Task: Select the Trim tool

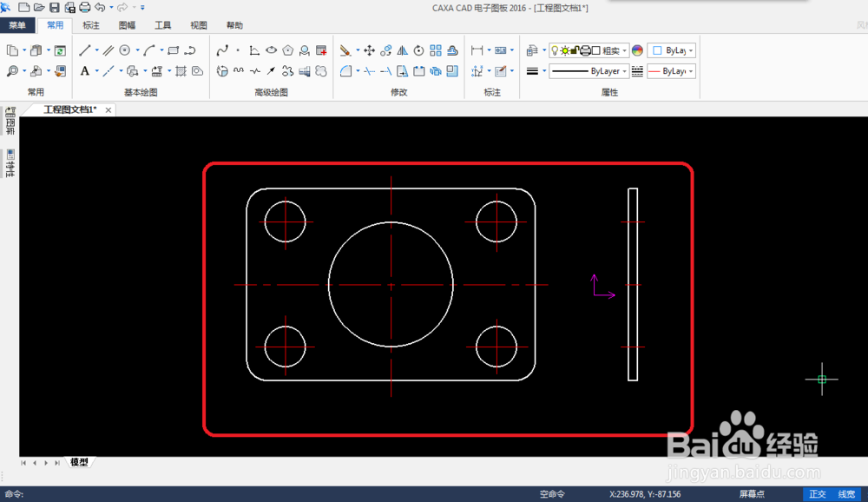Action: (369, 71)
